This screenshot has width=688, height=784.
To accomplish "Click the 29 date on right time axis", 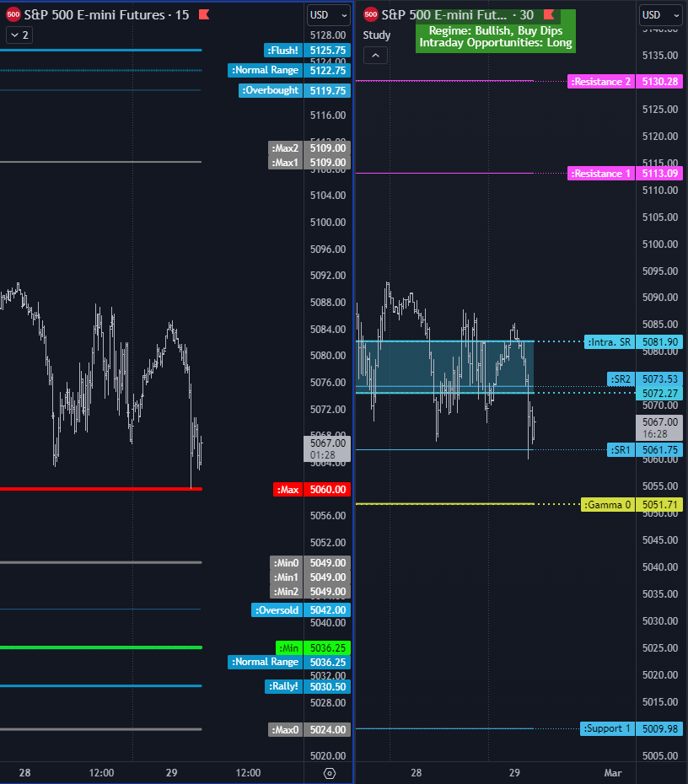I will click(514, 773).
